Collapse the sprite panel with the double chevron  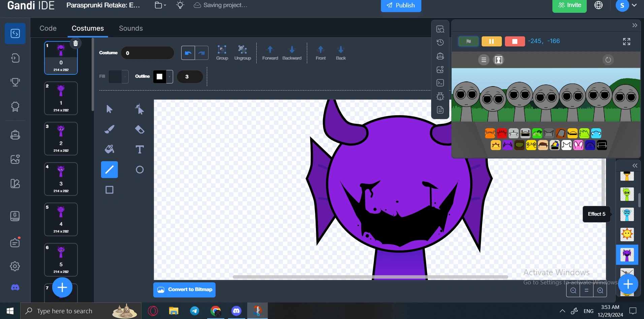(635, 166)
